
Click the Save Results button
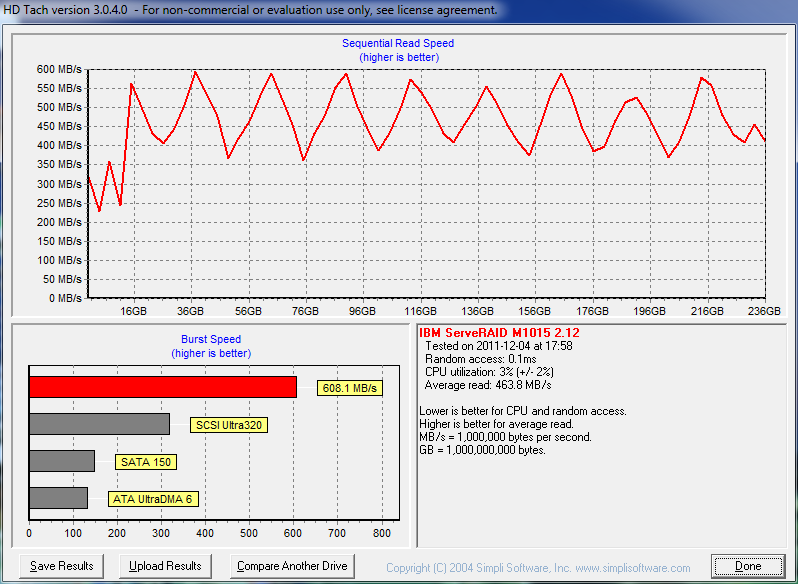coord(62,566)
